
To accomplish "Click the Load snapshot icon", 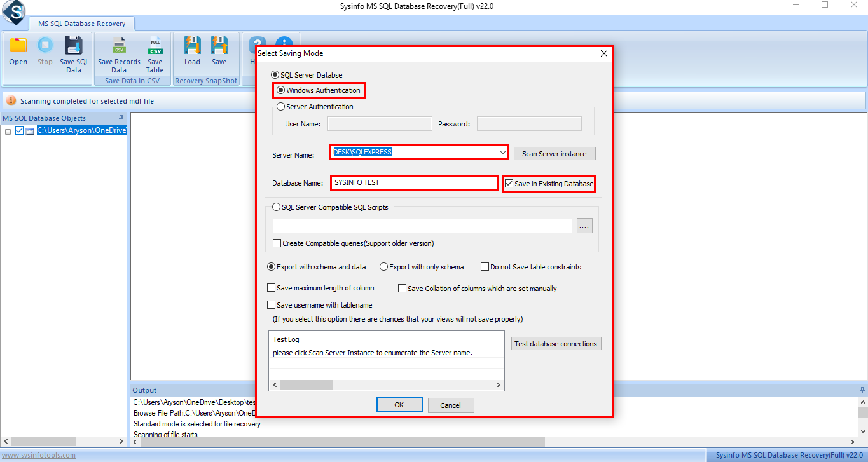I will [192, 46].
